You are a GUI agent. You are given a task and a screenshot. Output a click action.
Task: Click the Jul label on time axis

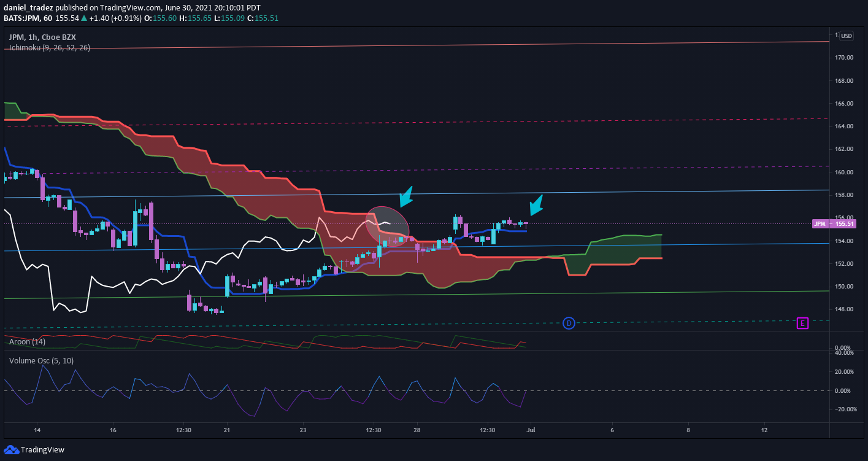[x=530, y=430]
